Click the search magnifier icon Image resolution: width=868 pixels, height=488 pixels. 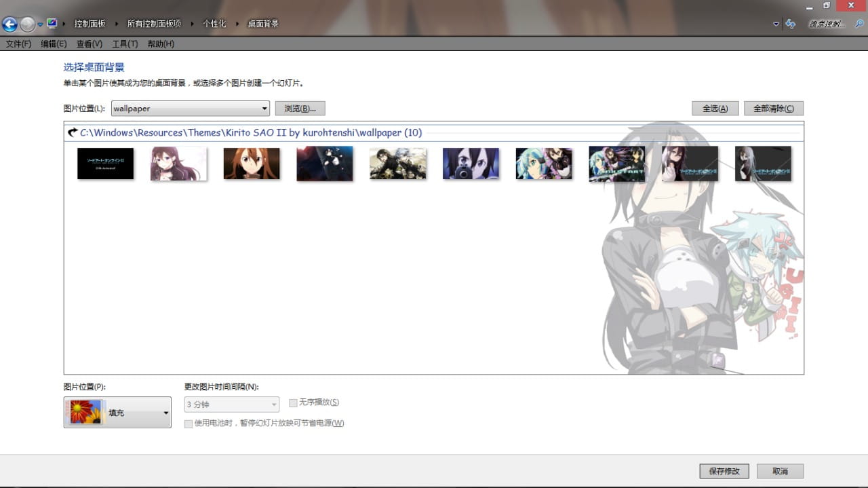[860, 24]
